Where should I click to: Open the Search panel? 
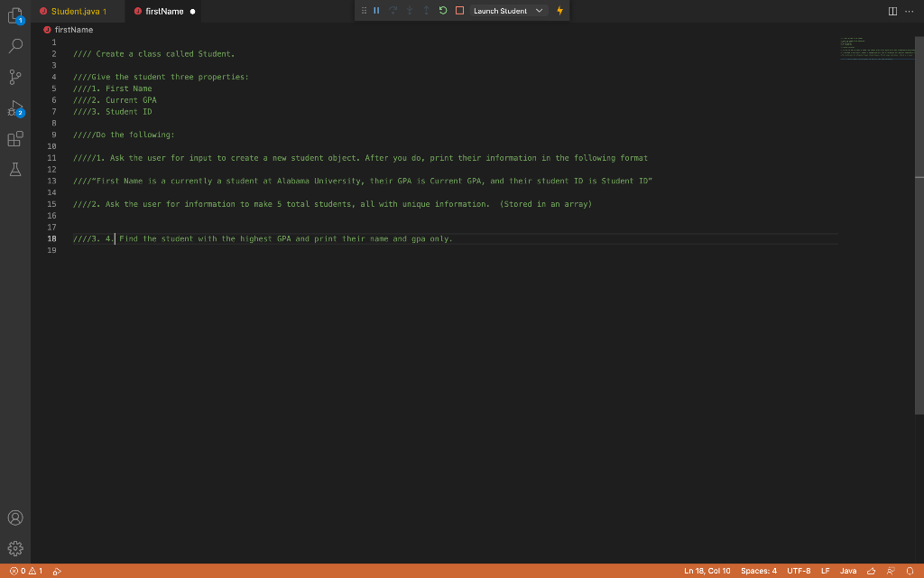[14, 45]
